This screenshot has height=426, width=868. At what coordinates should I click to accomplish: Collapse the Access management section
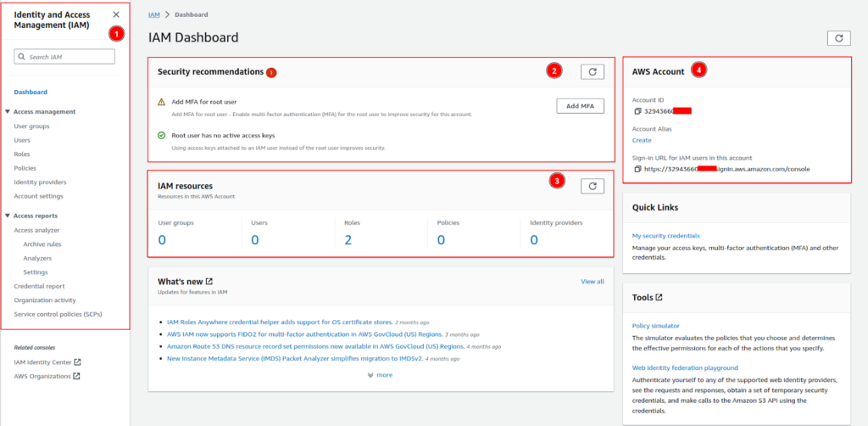pos(7,111)
